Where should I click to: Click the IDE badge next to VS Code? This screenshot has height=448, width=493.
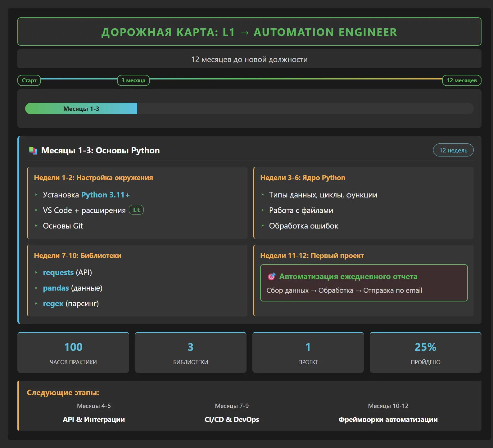(136, 210)
